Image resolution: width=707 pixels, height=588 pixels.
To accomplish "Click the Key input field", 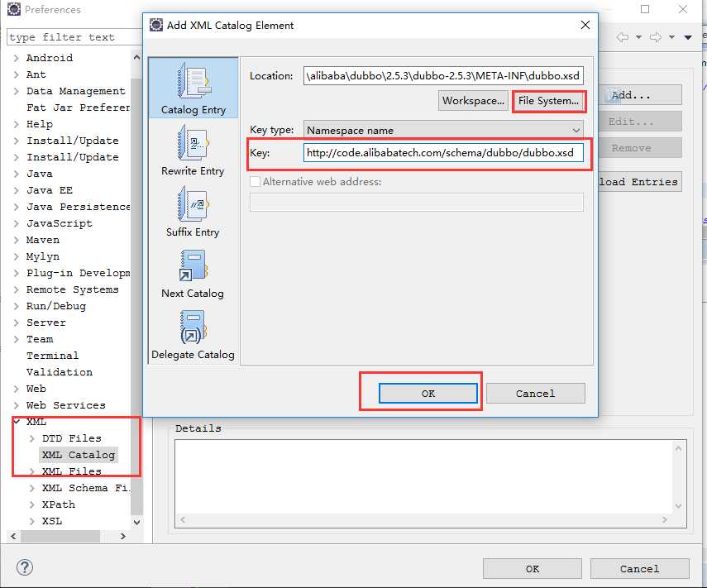I will point(443,152).
